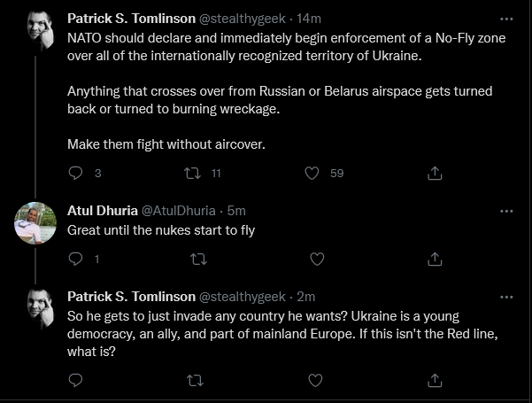Share the 2m-old Tomlinson tweet
The height and width of the screenshot is (403, 532).
(435, 380)
